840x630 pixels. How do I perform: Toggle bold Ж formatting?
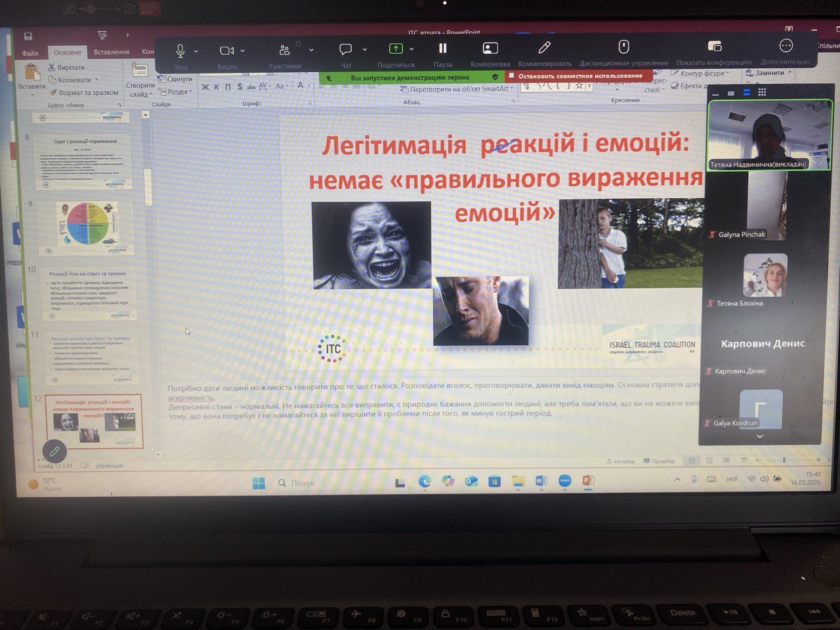[205, 87]
